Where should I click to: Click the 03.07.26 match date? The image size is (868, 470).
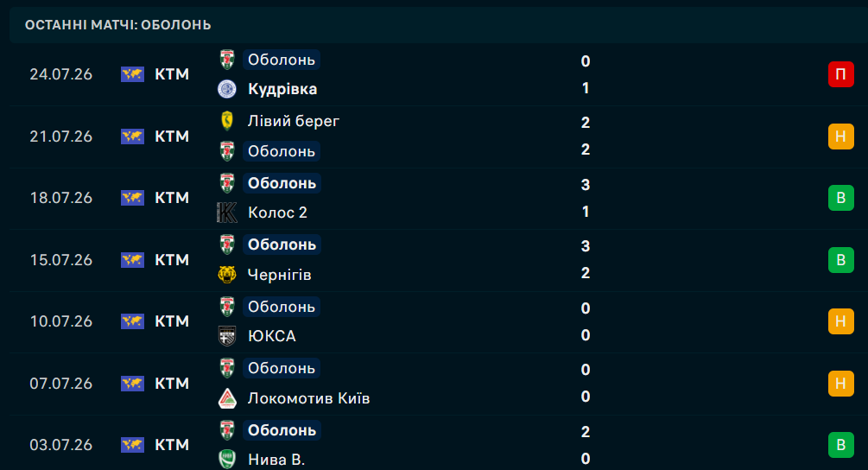pos(61,445)
